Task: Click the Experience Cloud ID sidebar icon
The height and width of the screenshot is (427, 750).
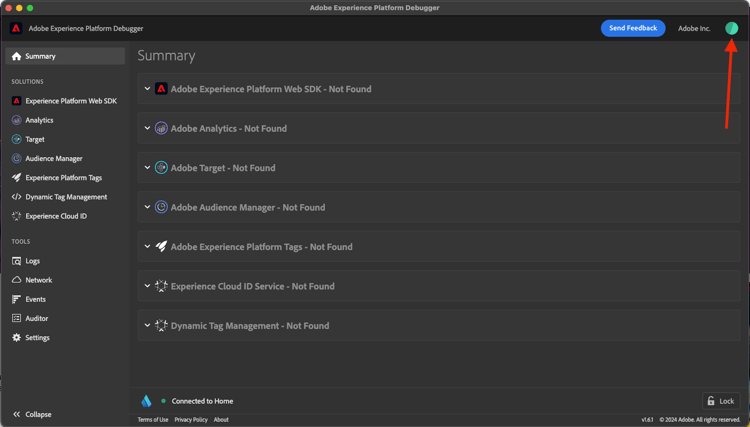Action: [16, 216]
